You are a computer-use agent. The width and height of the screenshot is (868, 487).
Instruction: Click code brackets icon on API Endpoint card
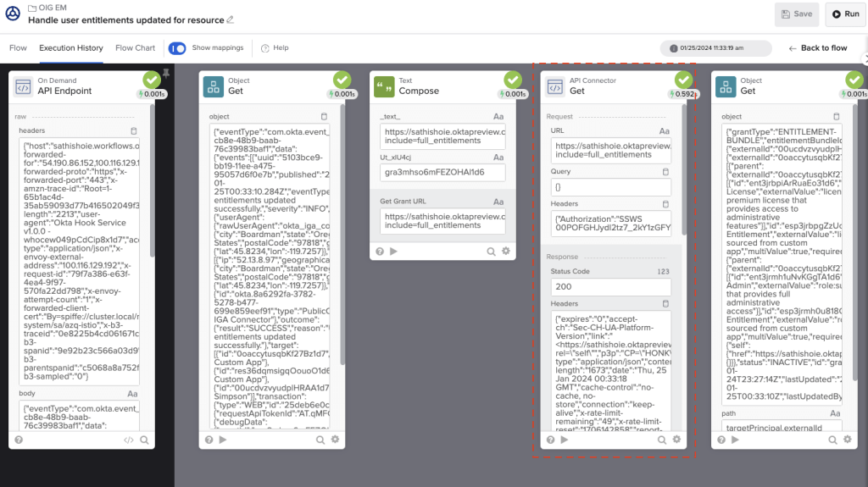(x=128, y=440)
